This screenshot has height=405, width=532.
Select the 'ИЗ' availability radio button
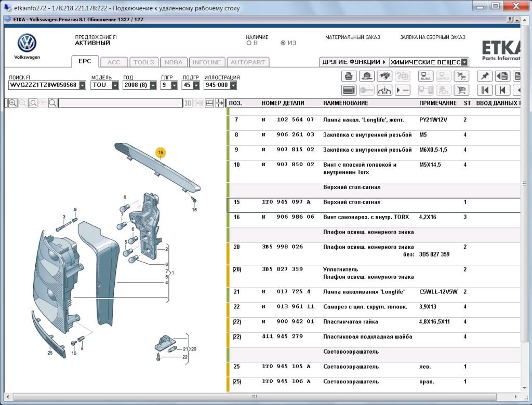tap(283, 43)
